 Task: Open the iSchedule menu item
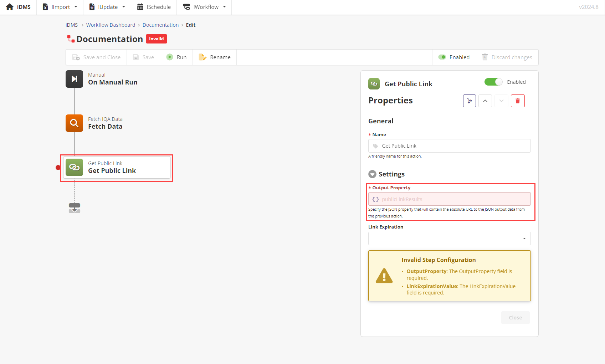click(x=154, y=7)
